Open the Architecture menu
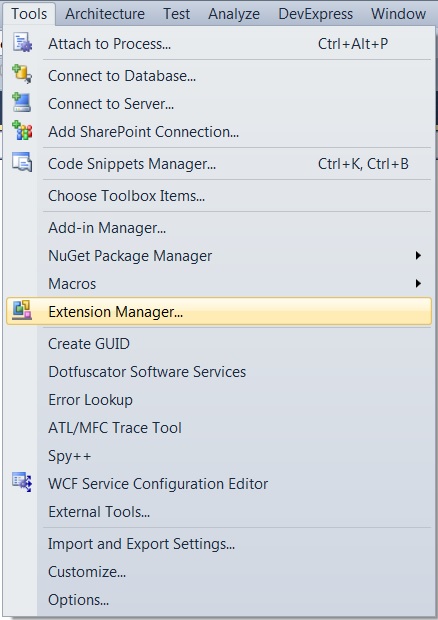 click(105, 14)
